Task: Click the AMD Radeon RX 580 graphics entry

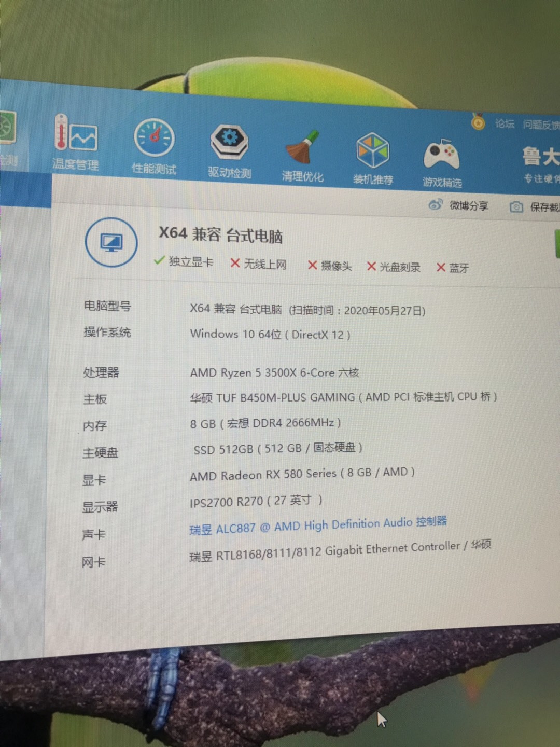Action: (302, 474)
